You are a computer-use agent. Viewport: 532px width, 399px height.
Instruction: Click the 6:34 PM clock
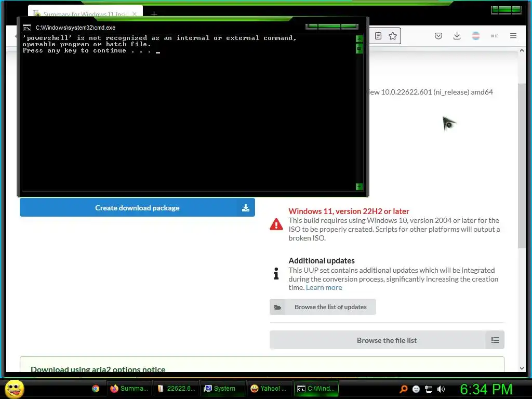point(486,389)
